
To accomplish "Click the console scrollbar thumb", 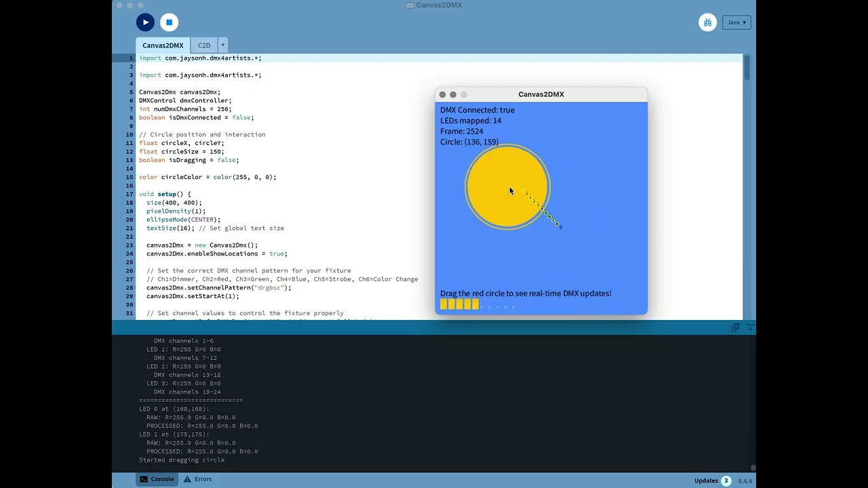I will pyautogui.click(x=753, y=468).
